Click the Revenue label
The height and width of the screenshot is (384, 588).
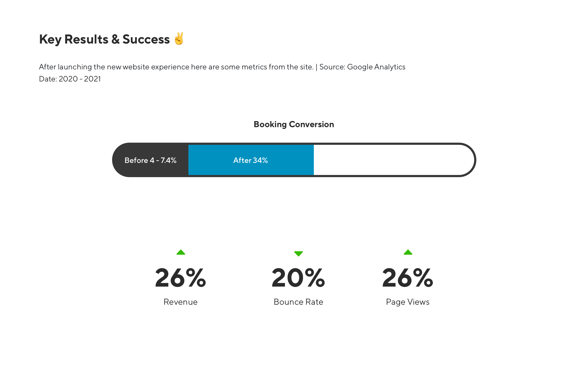coord(181,302)
